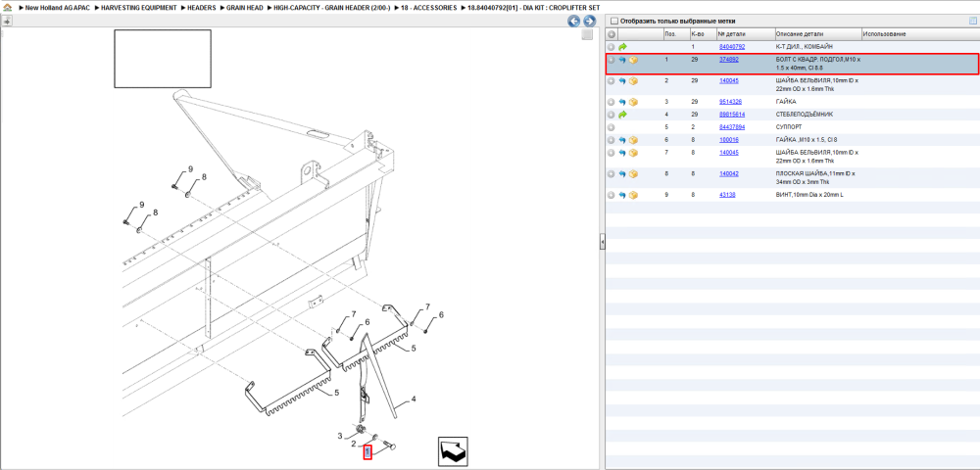
Task: Click the package icon in the 374892 row
Action: [633, 60]
